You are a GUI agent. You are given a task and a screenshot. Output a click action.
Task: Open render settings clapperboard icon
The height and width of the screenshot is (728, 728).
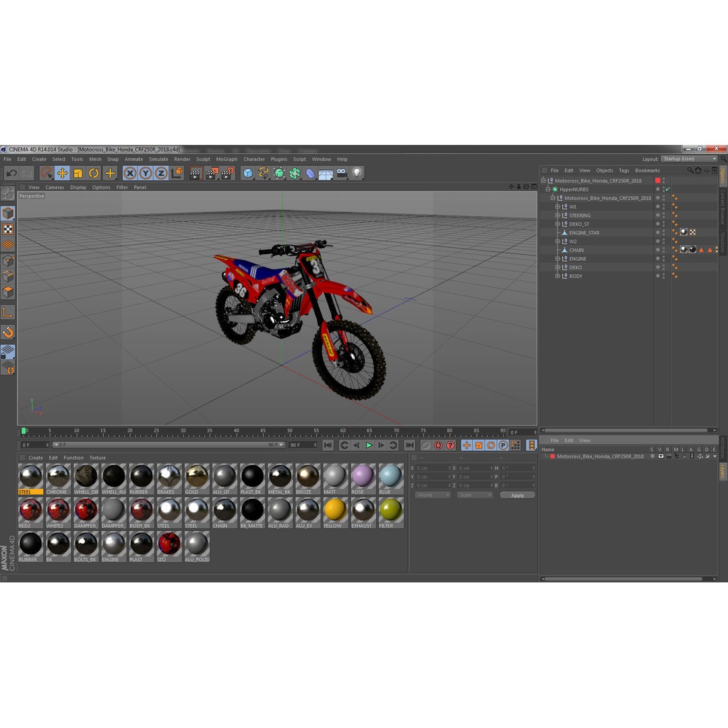pos(228,174)
